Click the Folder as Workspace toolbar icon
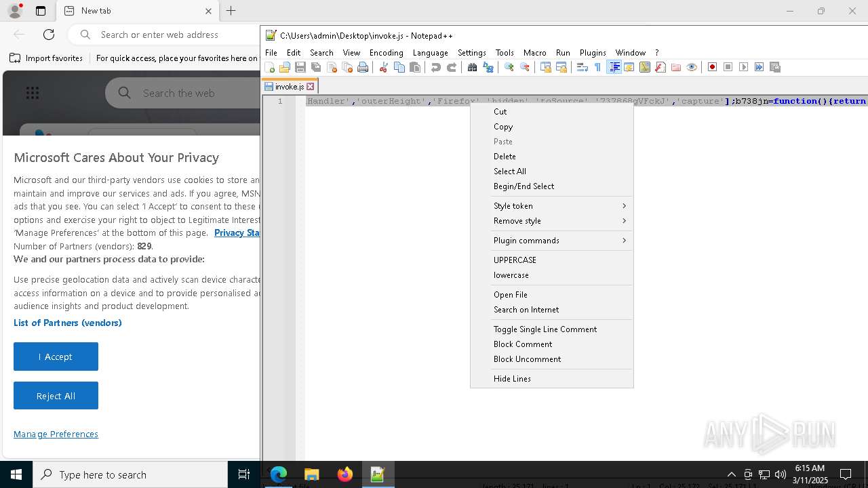 point(675,67)
